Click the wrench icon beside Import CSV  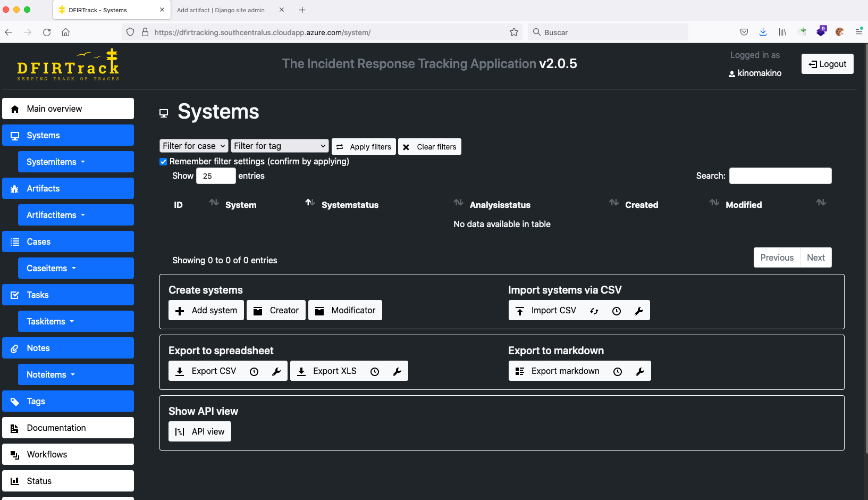point(639,311)
